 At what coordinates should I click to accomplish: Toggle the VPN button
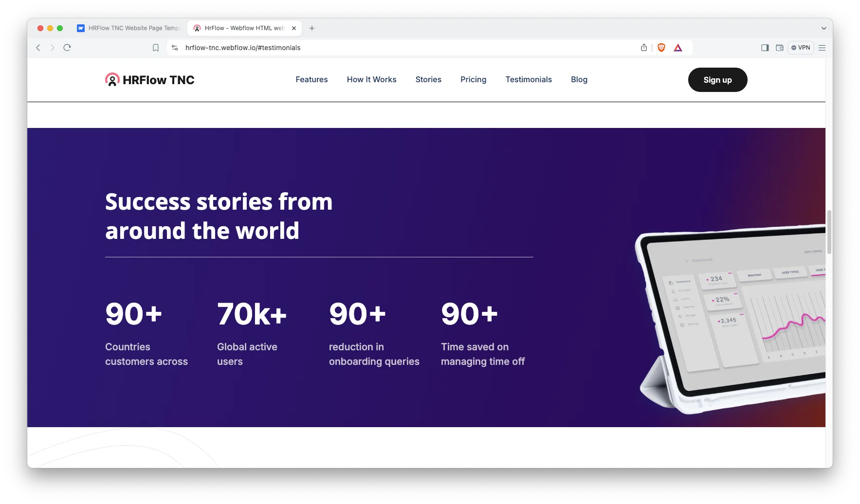[801, 48]
